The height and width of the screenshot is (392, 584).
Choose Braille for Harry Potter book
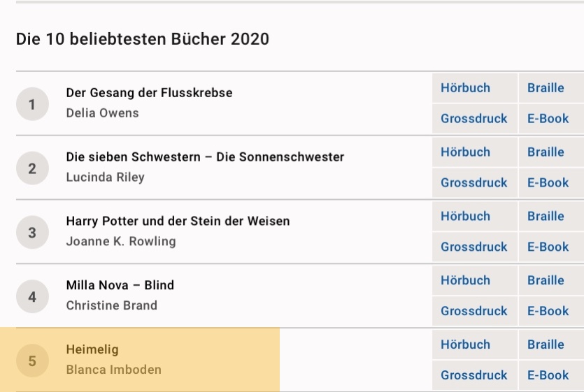pyautogui.click(x=551, y=216)
